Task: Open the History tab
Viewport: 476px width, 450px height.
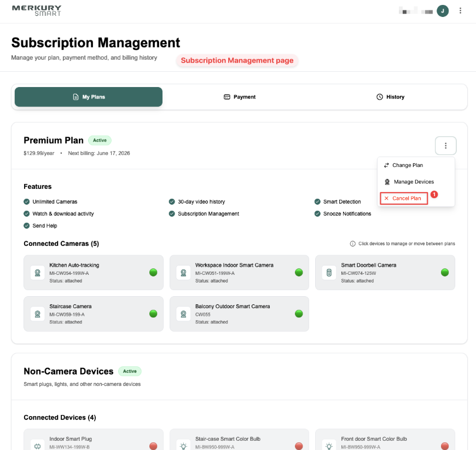Action: [390, 97]
